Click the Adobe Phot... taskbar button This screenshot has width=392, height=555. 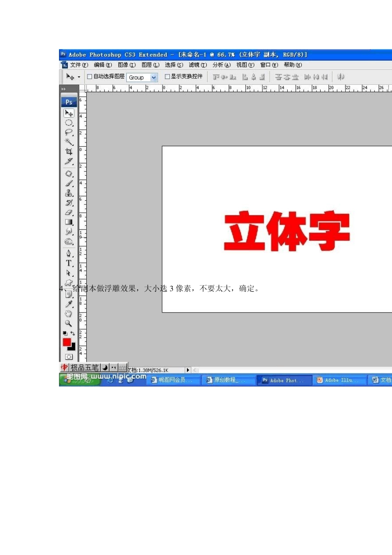point(284,380)
